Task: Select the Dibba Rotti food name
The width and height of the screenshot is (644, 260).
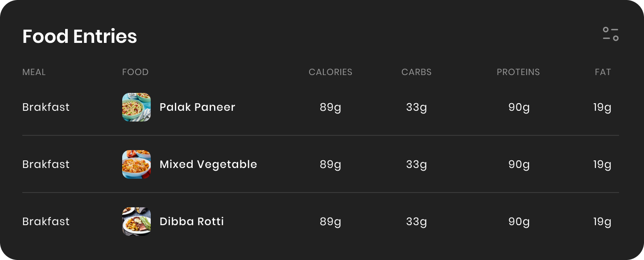Action: point(192,222)
